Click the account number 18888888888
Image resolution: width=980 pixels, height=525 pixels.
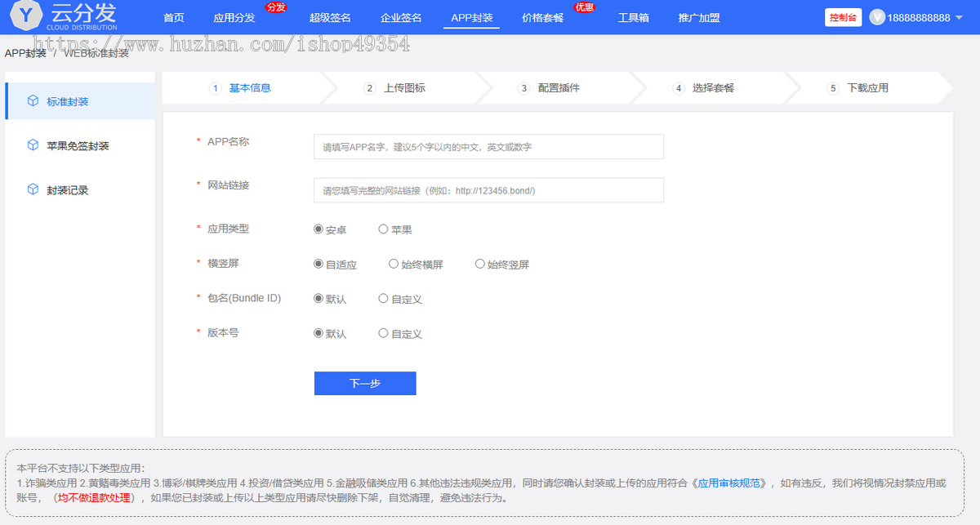click(919, 18)
